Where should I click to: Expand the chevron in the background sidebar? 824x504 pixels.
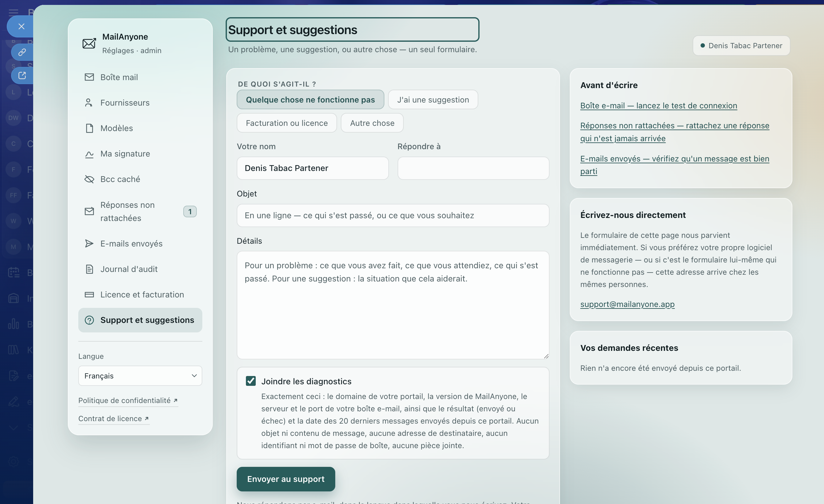tap(14, 428)
